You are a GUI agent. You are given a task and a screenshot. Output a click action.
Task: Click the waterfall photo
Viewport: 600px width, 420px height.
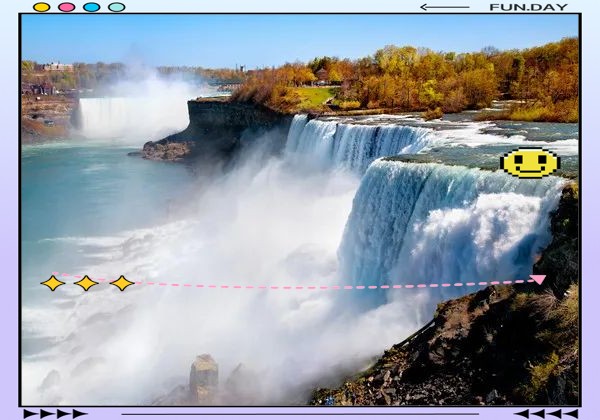coord(300,210)
